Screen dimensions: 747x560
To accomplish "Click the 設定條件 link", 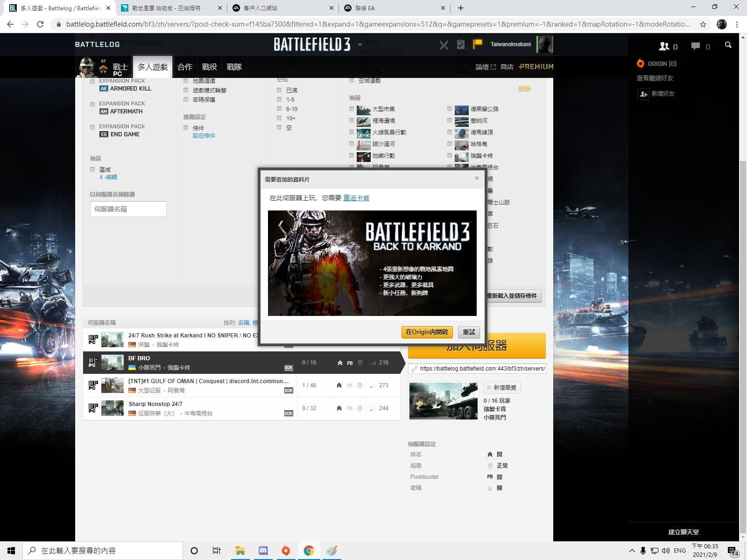I will coord(204,136).
